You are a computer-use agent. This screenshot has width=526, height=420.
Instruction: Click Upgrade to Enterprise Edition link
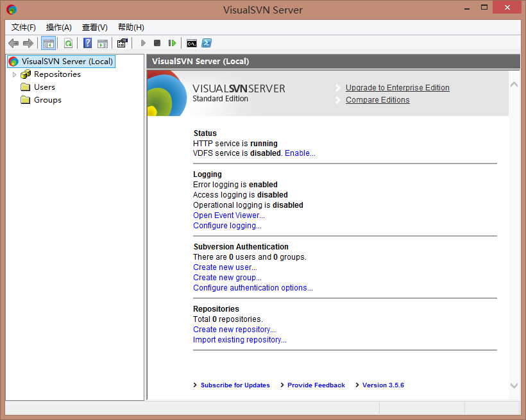point(398,88)
